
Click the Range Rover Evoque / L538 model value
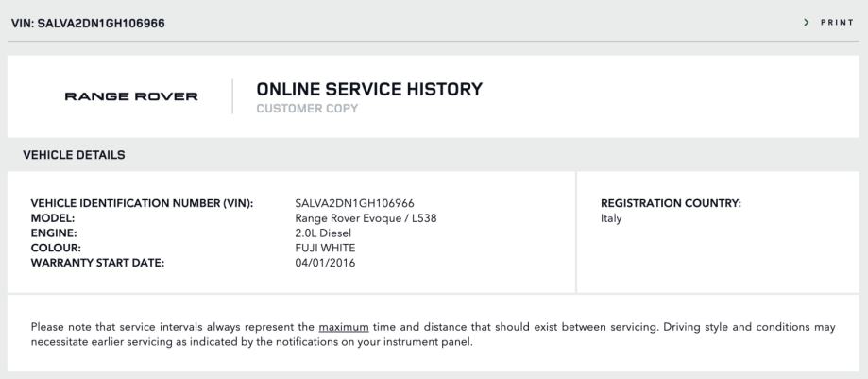[x=366, y=218]
